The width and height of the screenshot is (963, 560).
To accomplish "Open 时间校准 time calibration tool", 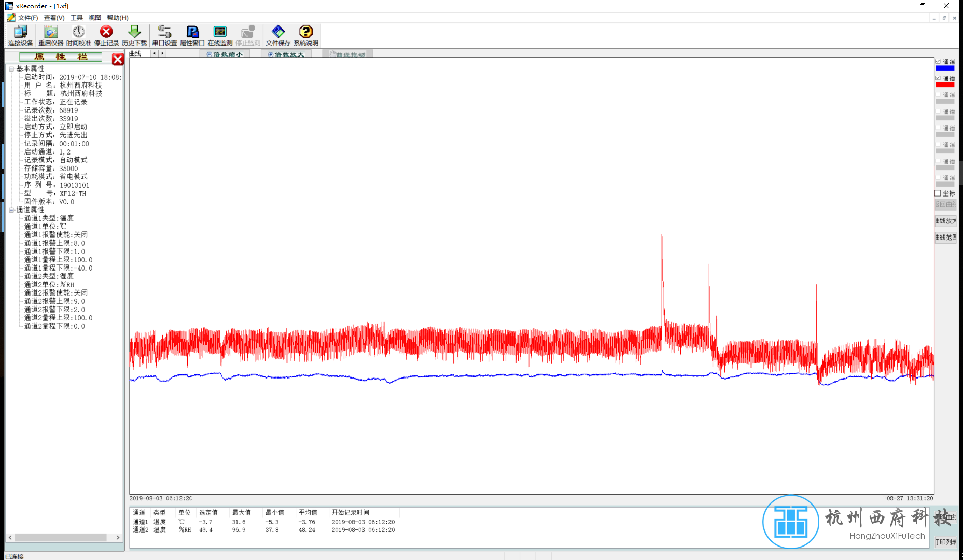I will [78, 35].
